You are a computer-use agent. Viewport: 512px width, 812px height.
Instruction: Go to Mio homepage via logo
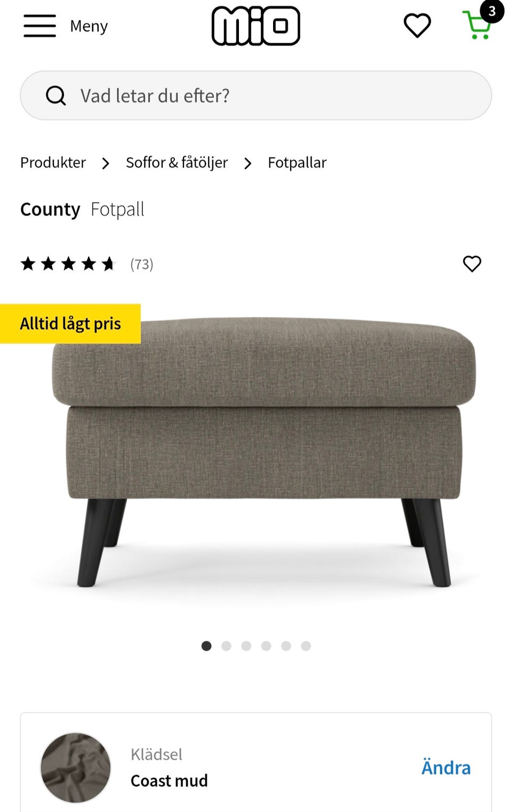tap(256, 26)
